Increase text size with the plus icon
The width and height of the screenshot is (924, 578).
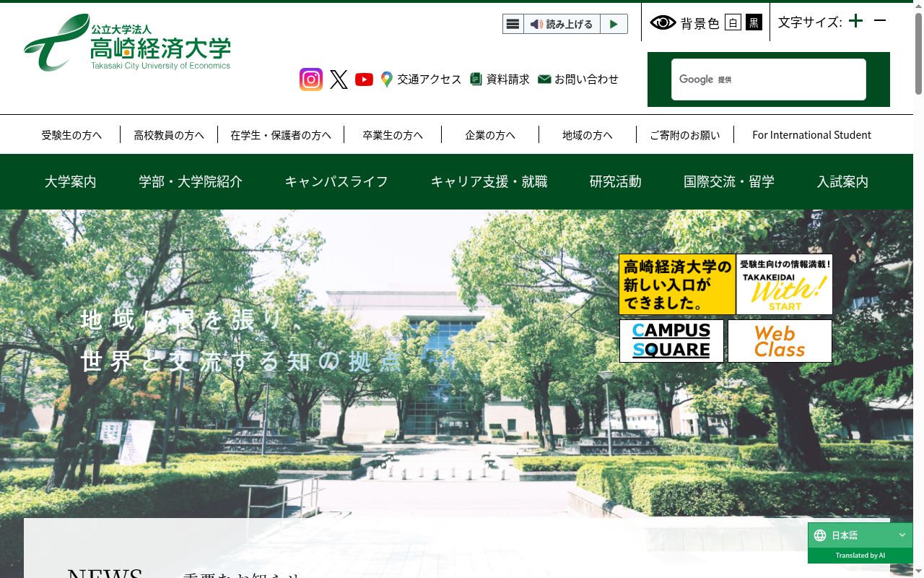[x=856, y=21]
